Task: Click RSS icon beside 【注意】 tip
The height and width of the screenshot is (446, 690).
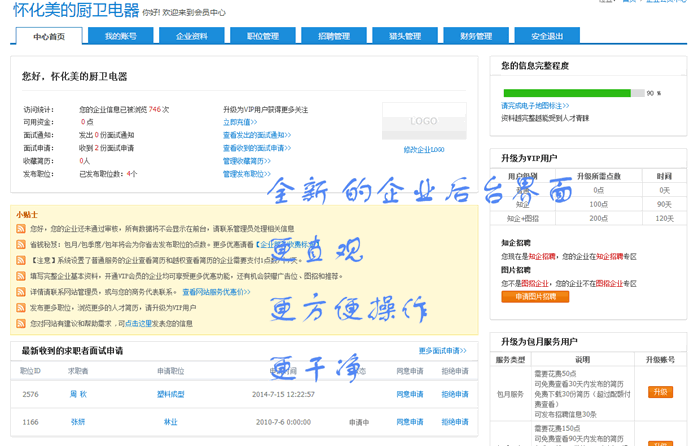Action: (21, 260)
